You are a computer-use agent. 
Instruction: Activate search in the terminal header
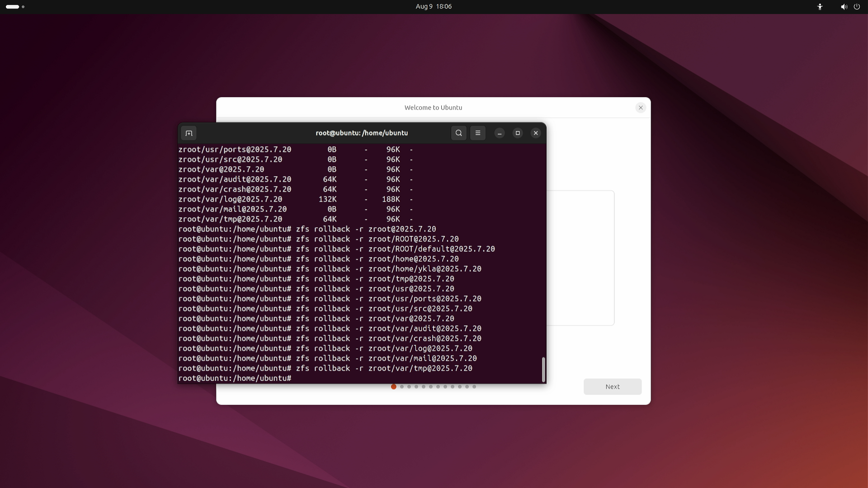[458, 133]
